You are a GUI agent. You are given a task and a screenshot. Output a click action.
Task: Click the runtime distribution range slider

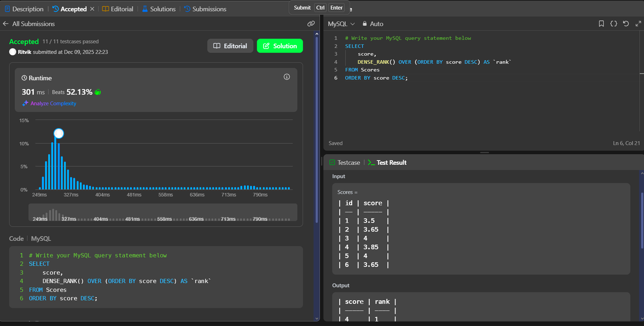[163, 212]
